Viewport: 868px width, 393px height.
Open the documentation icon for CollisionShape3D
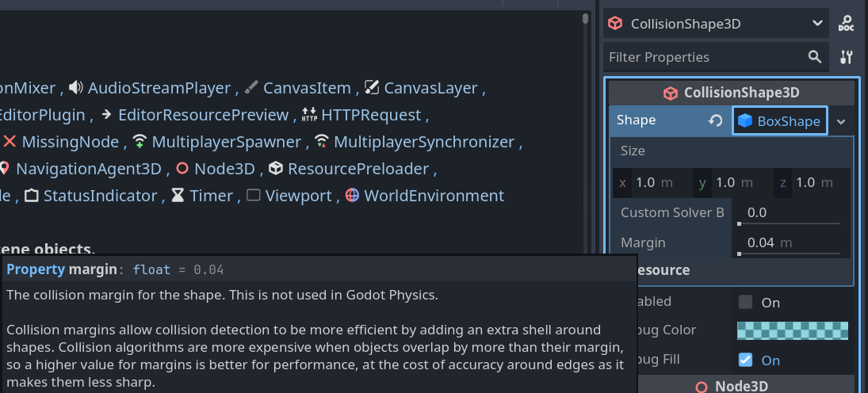pyautogui.click(x=846, y=24)
